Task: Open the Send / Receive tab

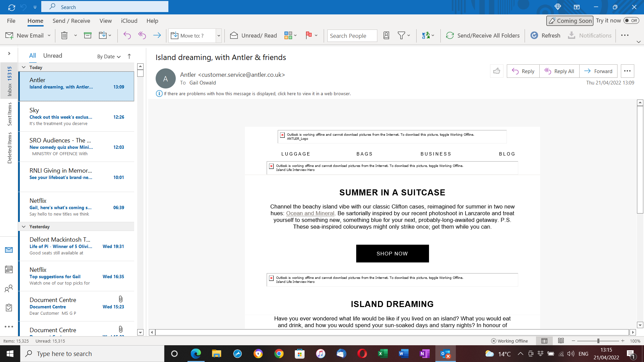Action: click(71, 21)
